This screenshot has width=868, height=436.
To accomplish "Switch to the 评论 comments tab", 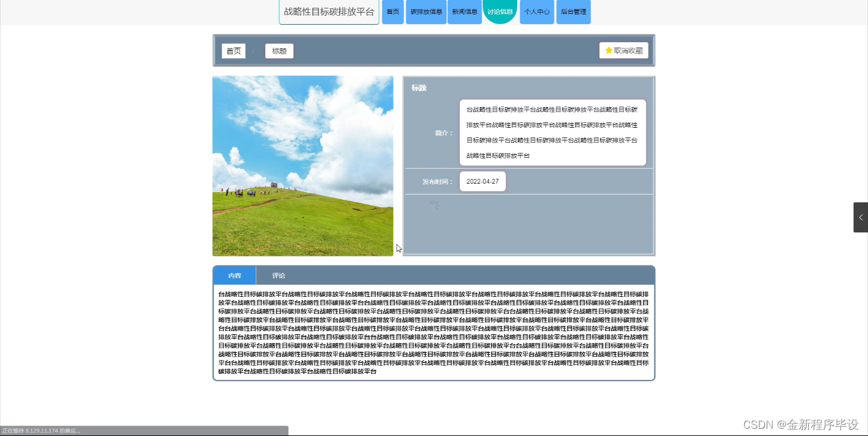I will [x=278, y=275].
